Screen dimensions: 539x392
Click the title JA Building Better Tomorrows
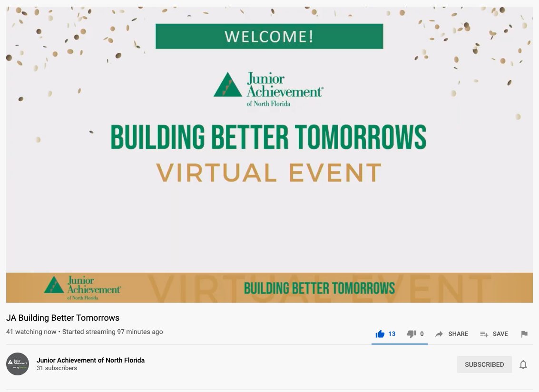pos(63,318)
